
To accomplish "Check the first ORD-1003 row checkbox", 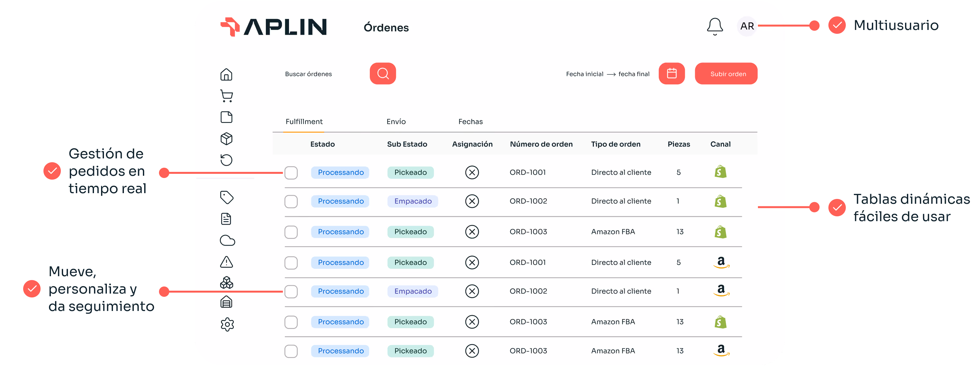I will coord(291,232).
